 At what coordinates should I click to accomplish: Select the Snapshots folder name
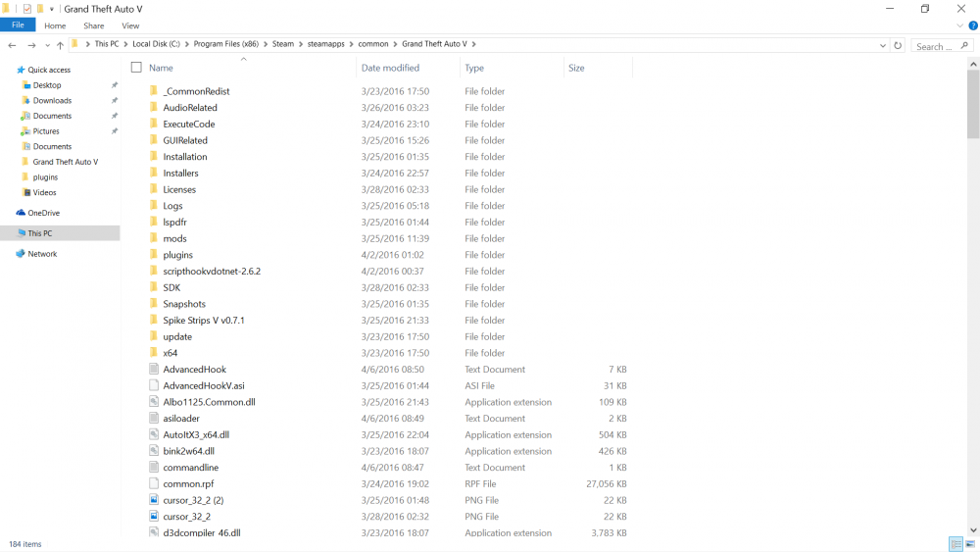[184, 304]
